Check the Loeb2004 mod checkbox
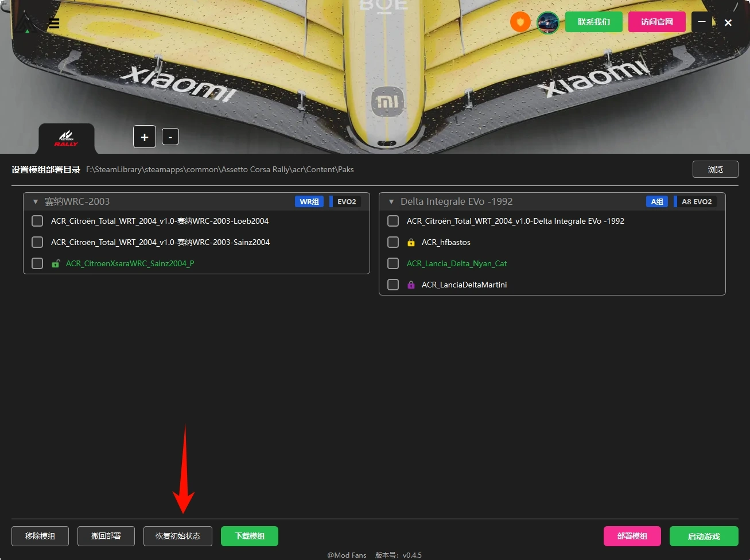Image resolution: width=750 pixels, height=560 pixels. click(37, 221)
